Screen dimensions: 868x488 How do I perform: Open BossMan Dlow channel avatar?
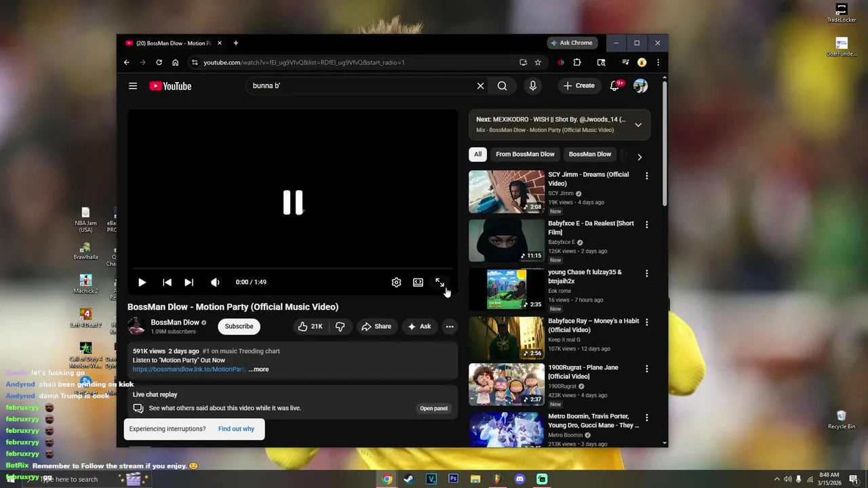pos(136,327)
